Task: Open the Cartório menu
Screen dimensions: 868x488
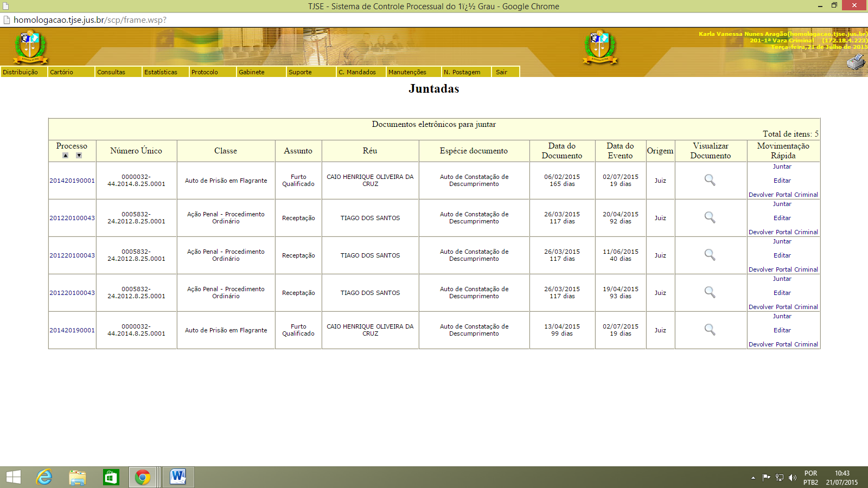Action: click(x=61, y=72)
